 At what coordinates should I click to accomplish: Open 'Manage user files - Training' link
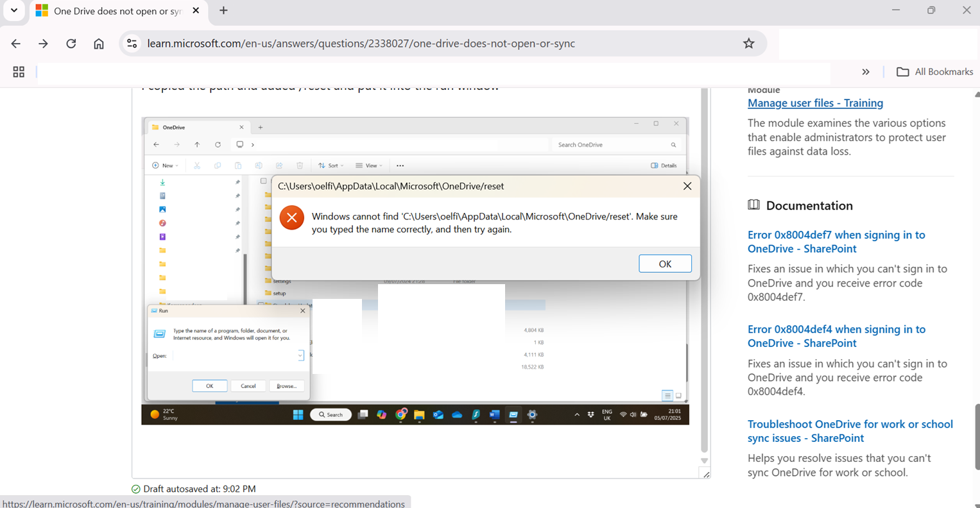pyautogui.click(x=815, y=103)
